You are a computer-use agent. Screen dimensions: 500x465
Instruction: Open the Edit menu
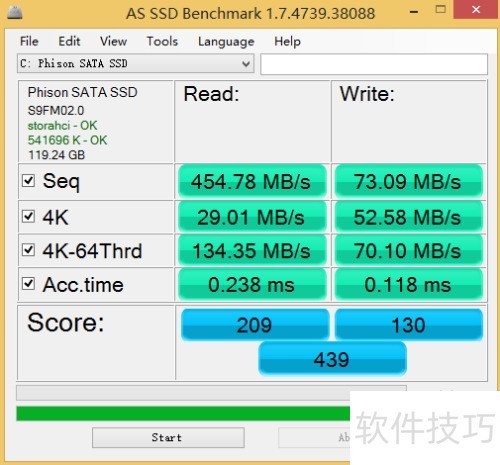pyautogui.click(x=69, y=41)
